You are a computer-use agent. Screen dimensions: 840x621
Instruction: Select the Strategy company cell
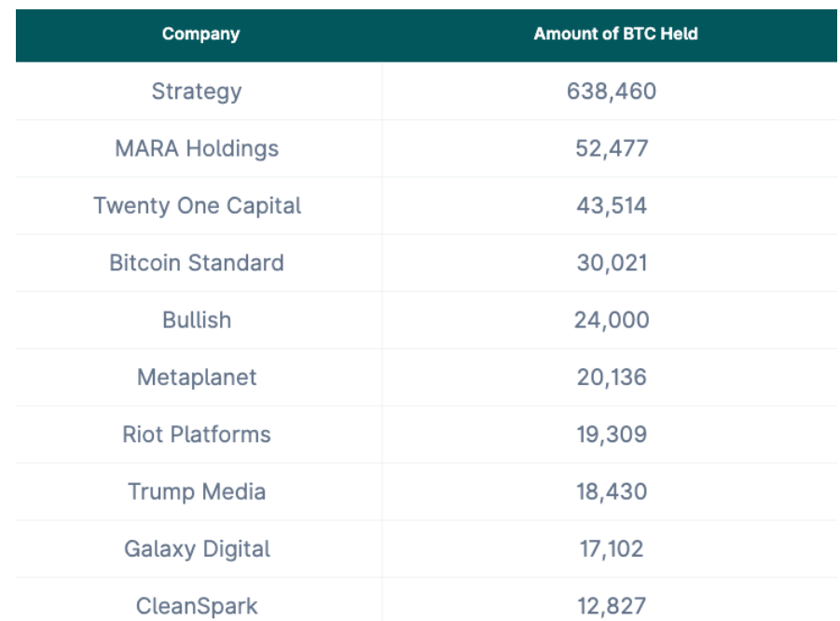click(197, 91)
